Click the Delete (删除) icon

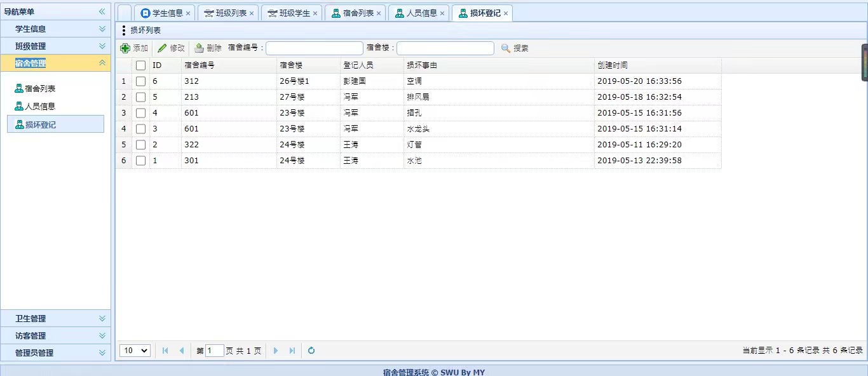199,48
